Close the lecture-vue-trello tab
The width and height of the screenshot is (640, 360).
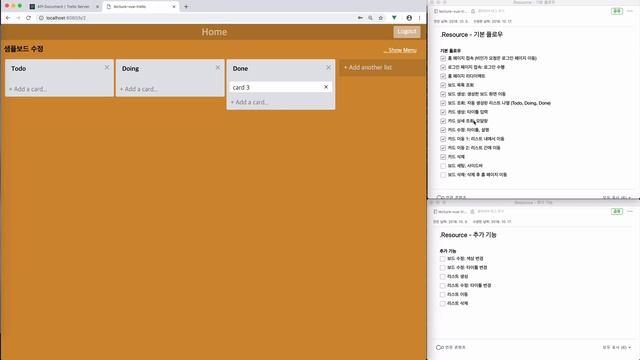[174, 7]
